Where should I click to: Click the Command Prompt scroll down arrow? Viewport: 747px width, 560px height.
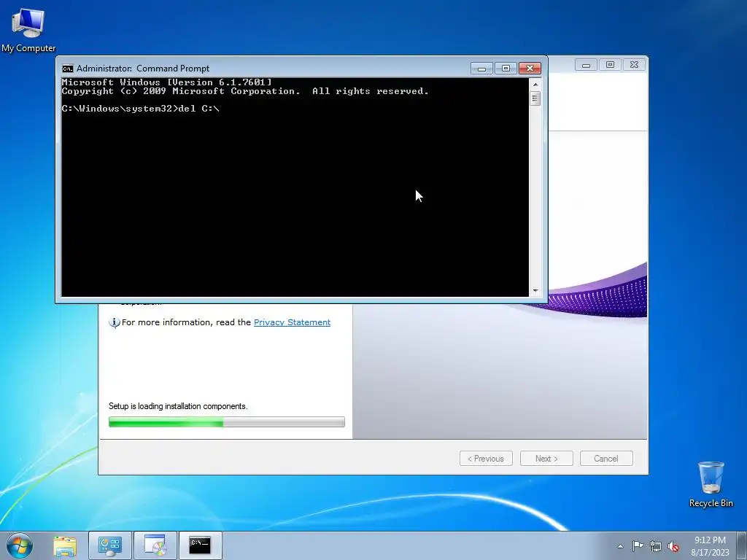535,290
